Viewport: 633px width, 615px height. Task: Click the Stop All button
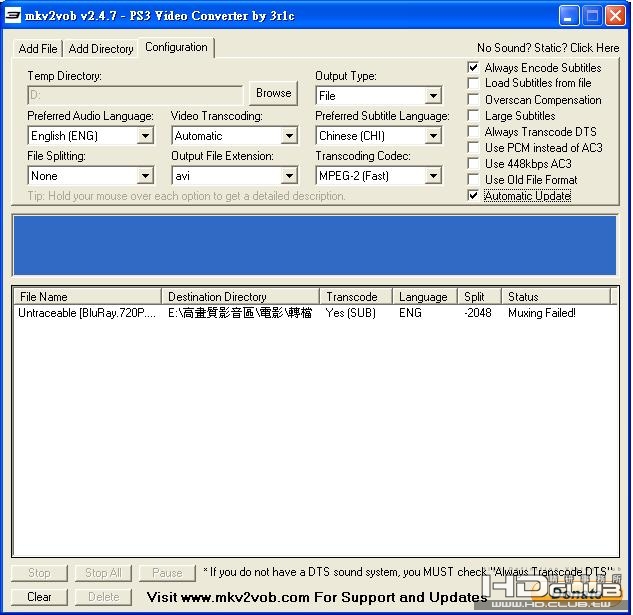(x=103, y=573)
